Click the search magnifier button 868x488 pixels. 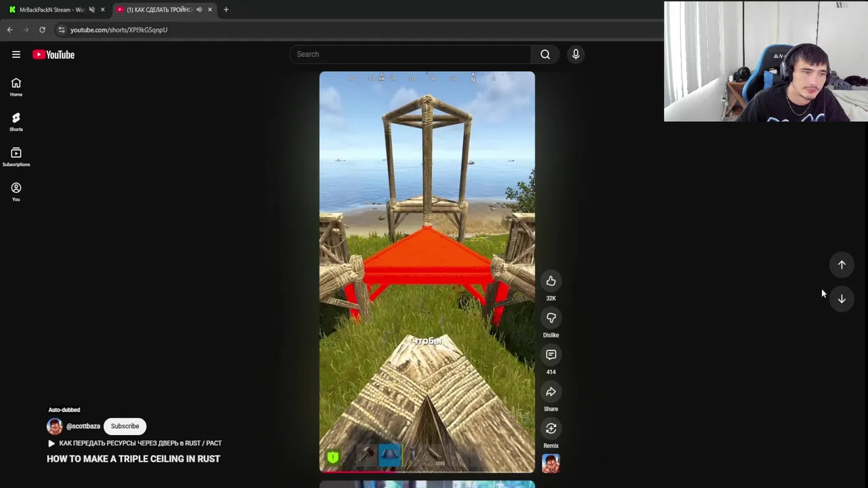click(545, 54)
